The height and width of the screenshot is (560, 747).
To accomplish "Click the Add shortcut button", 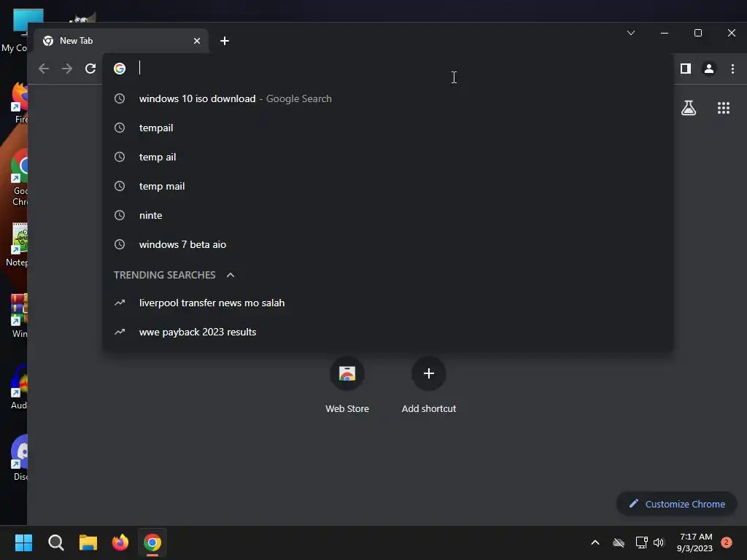I will point(429,385).
